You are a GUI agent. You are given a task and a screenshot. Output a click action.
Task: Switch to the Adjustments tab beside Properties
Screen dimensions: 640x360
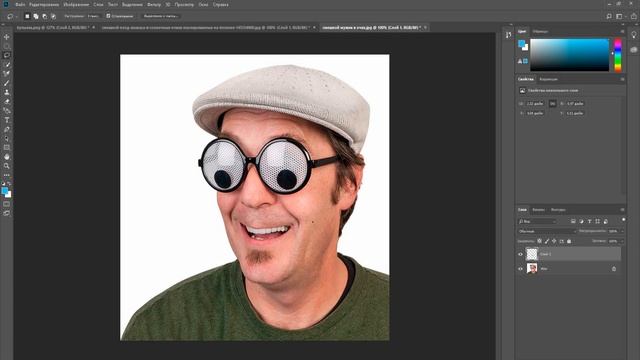point(548,79)
